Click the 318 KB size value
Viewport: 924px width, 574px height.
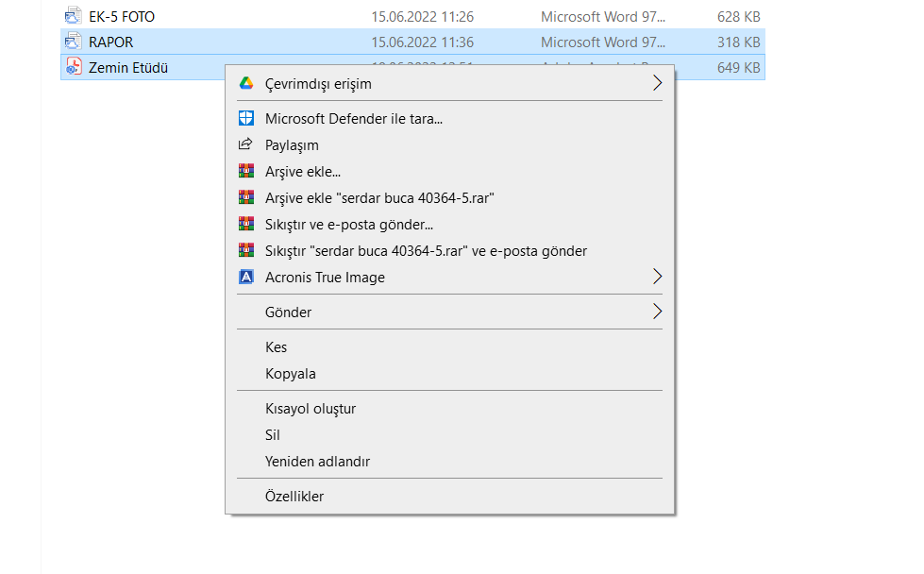click(738, 42)
